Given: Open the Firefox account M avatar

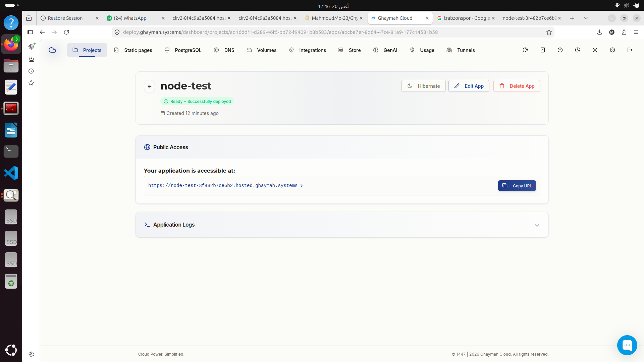Looking at the screenshot, I should tap(612, 32).
